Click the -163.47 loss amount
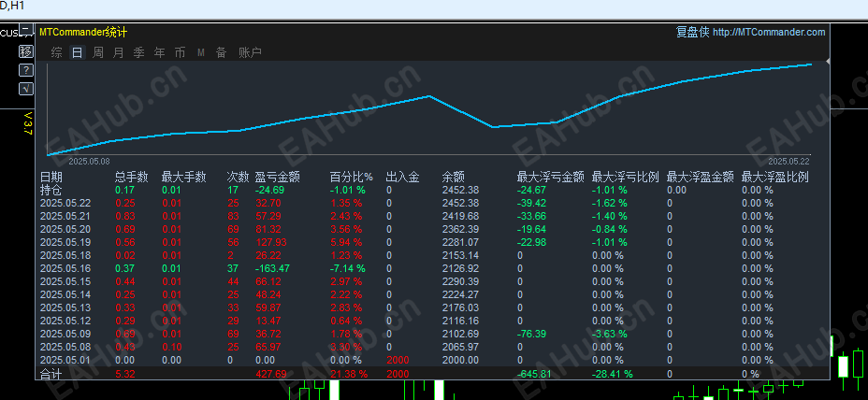 coord(272,268)
